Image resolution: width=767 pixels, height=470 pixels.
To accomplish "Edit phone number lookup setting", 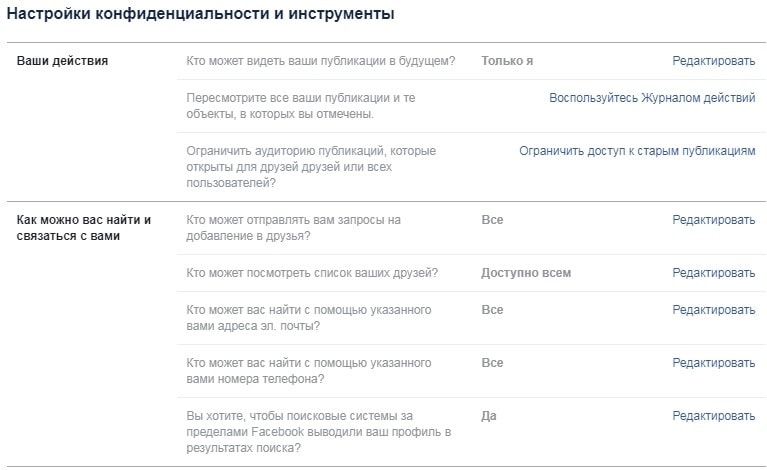I will [713, 363].
